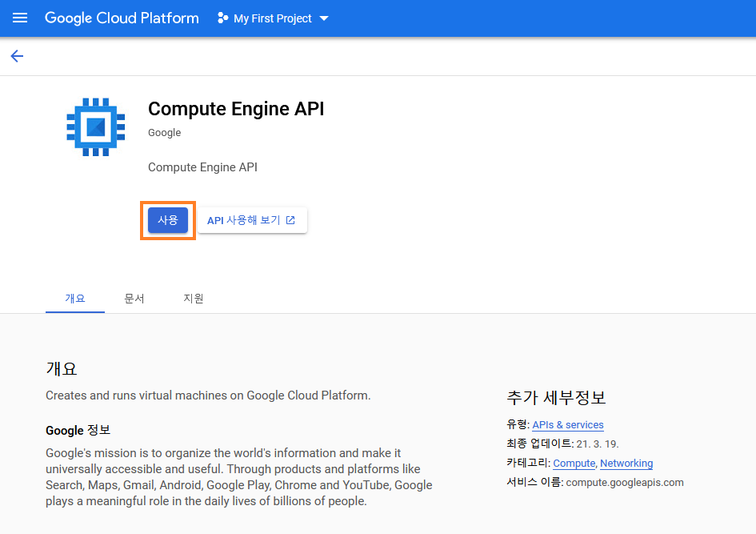Click the 'Creates and runs virtual machines' description
Image resolution: width=756 pixels, height=534 pixels.
[208, 395]
